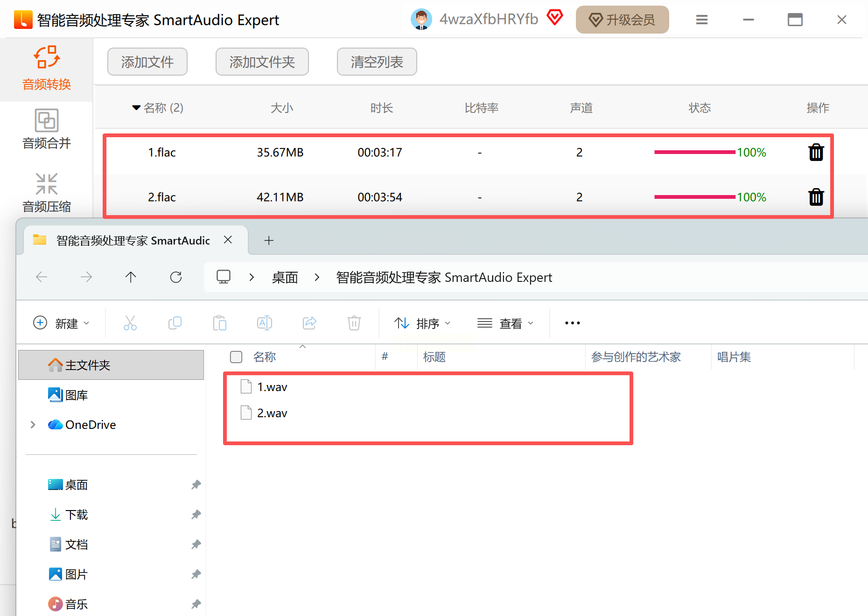Toggle sort arrow on 名称 (2) column

click(136, 108)
